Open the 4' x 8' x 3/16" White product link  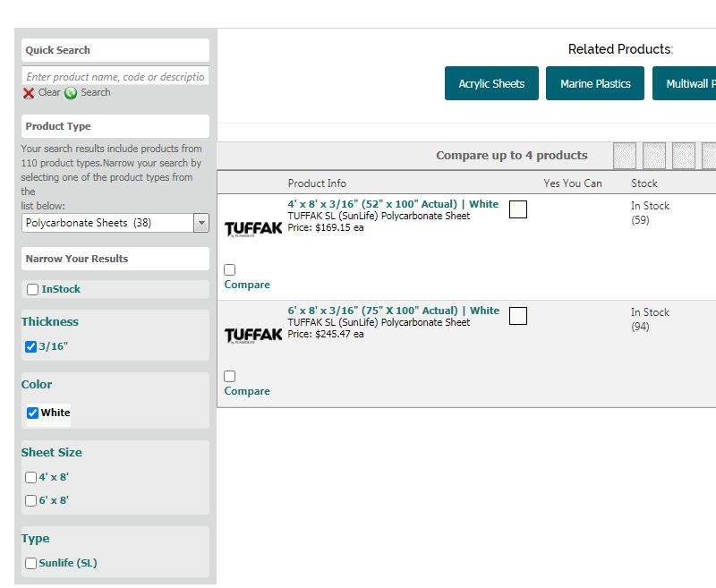393,204
